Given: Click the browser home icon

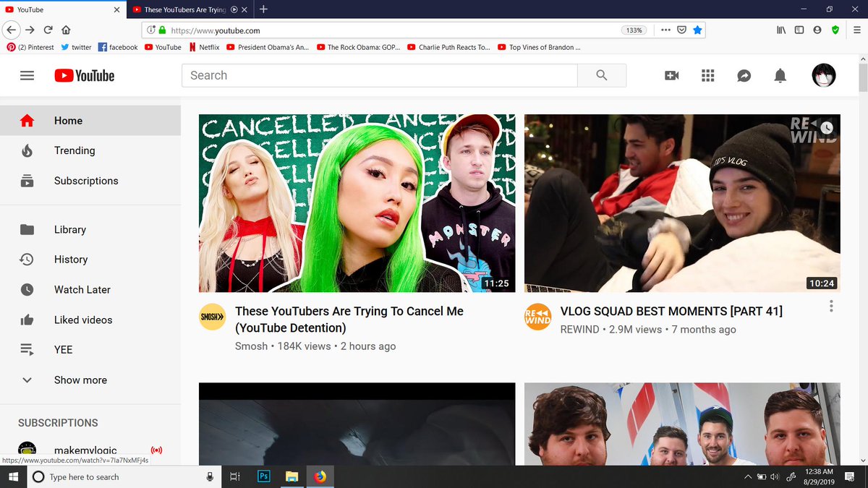Looking at the screenshot, I should point(66,30).
